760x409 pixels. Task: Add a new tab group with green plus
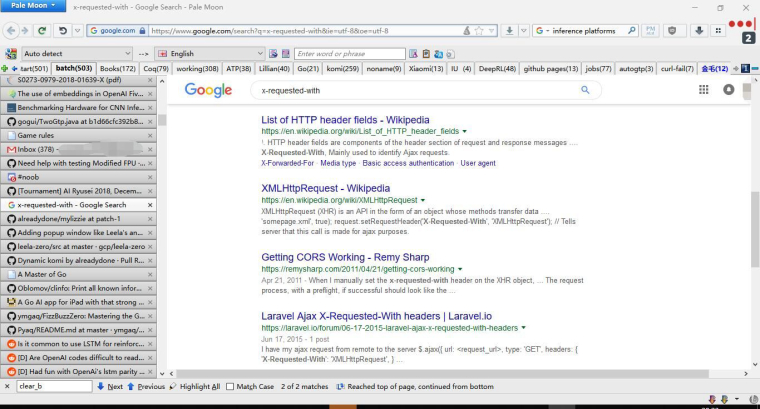(4, 68)
